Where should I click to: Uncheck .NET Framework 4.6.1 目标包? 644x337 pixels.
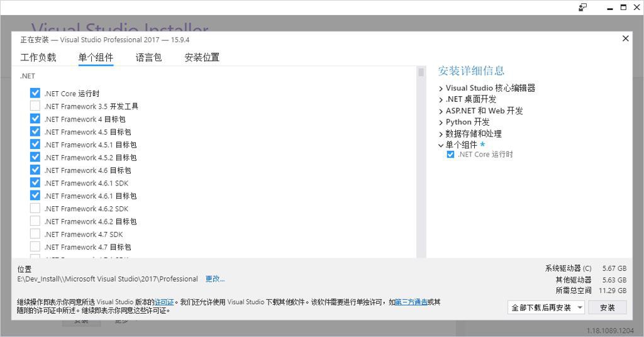pyautogui.click(x=35, y=196)
